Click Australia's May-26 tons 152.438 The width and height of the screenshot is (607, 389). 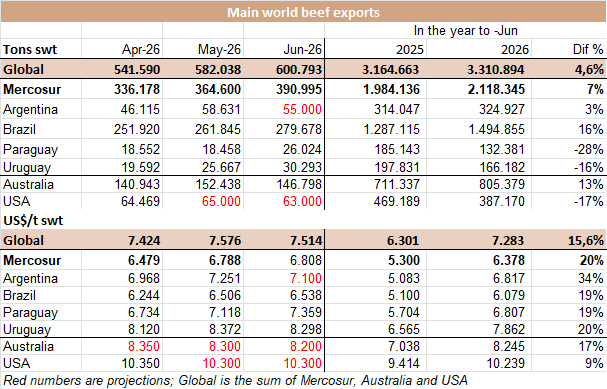pyautogui.click(x=218, y=184)
